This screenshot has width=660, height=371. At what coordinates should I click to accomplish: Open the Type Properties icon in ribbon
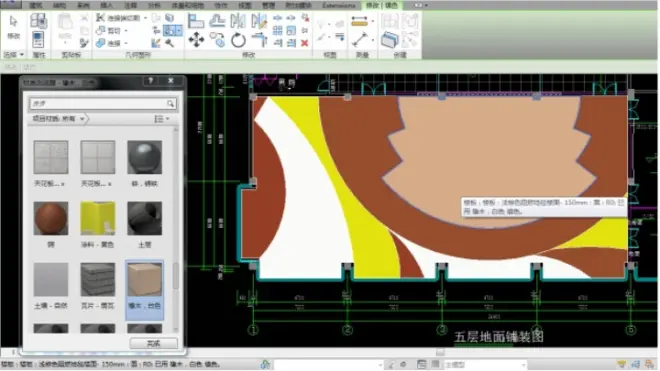coord(38,21)
